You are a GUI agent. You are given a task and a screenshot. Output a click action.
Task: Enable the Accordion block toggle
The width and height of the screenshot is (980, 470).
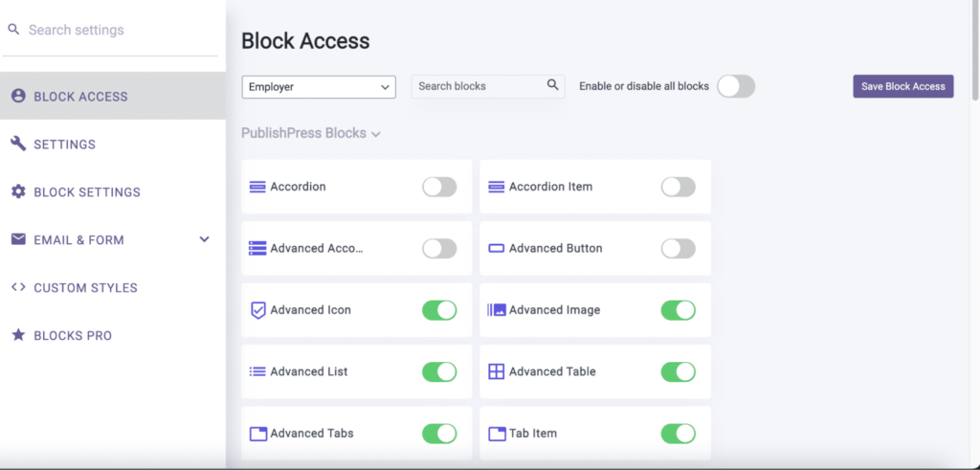pos(439,187)
